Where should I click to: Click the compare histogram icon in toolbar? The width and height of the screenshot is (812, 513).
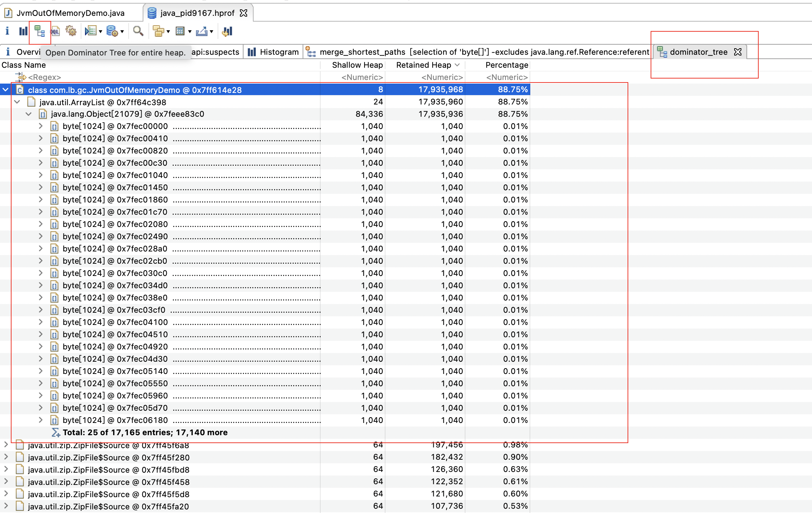click(227, 31)
